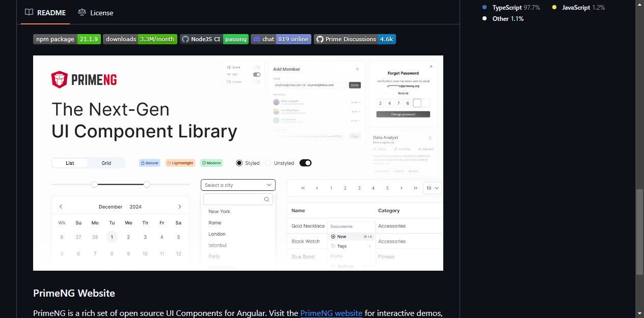Click the Change password button
Screen dimensions: 644x318
pos(403,114)
